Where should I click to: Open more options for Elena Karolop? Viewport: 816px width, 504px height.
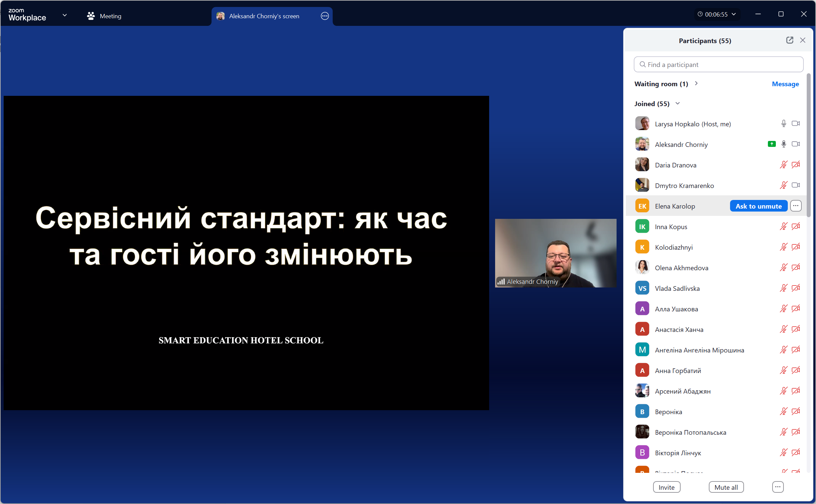(x=796, y=206)
